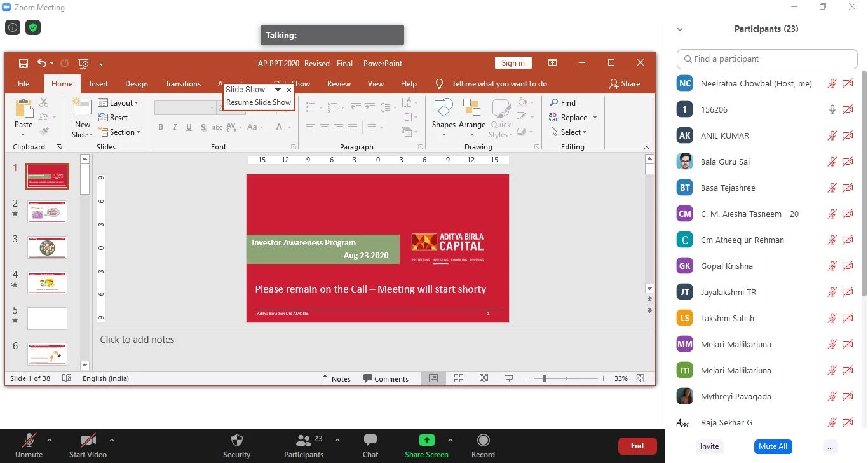Image resolution: width=868 pixels, height=463 pixels.
Task: Toggle Bala Guru Sai's video icon
Action: click(x=848, y=162)
